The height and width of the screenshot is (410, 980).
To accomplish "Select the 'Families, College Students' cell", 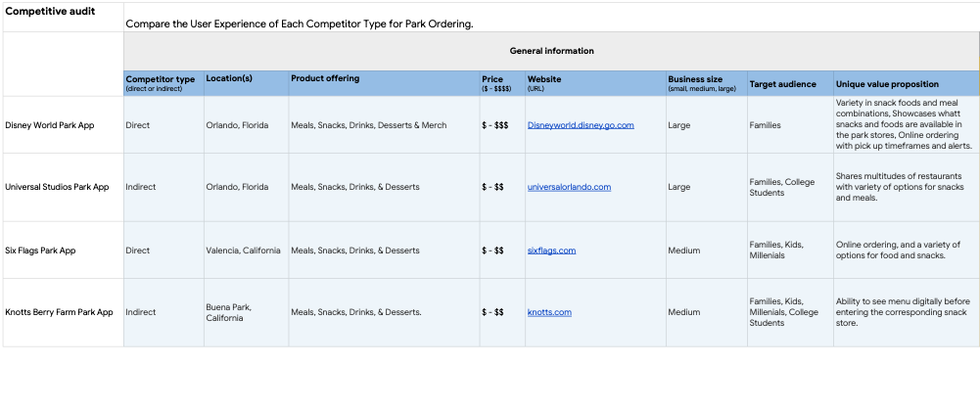I will (791, 187).
